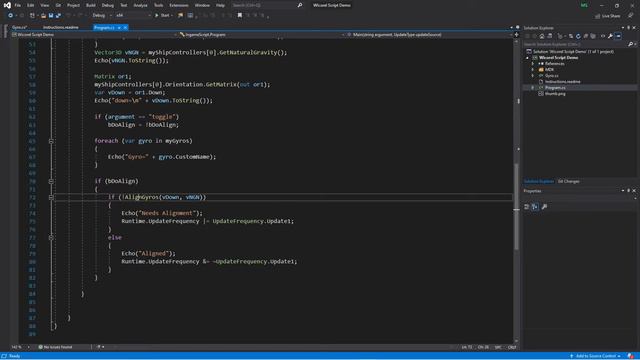This screenshot has height=360, width=640.
Task: Collapse the foreach block at line 65
Action: (51, 141)
